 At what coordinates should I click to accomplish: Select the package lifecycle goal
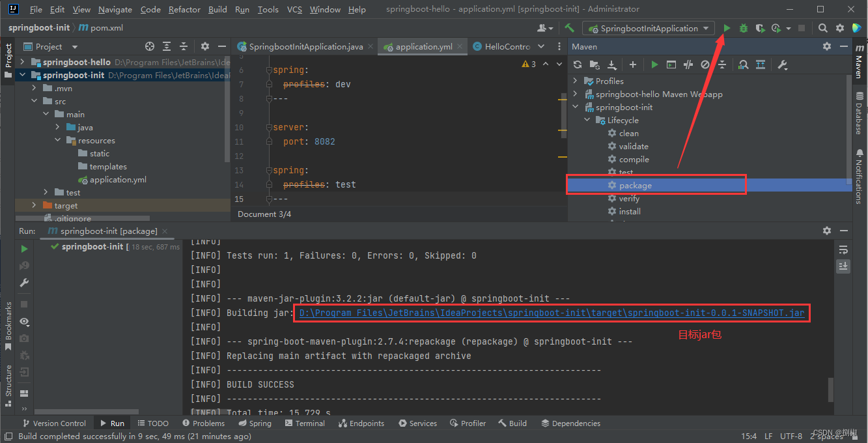pyautogui.click(x=635, y=185)
